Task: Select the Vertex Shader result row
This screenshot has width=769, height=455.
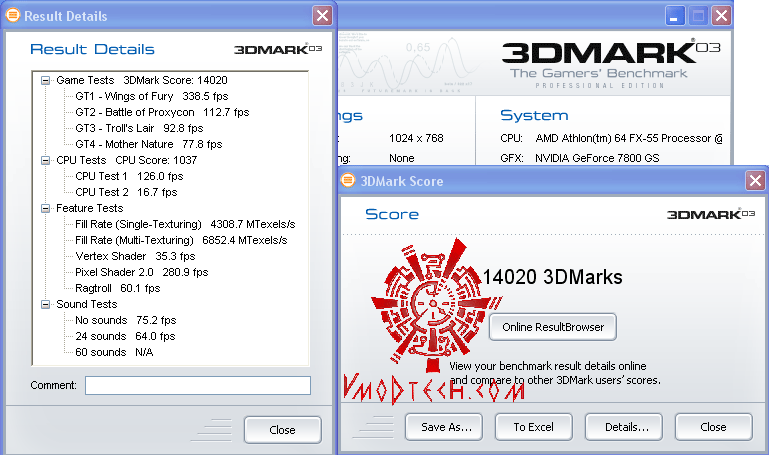Action: (x=135, y=256)
